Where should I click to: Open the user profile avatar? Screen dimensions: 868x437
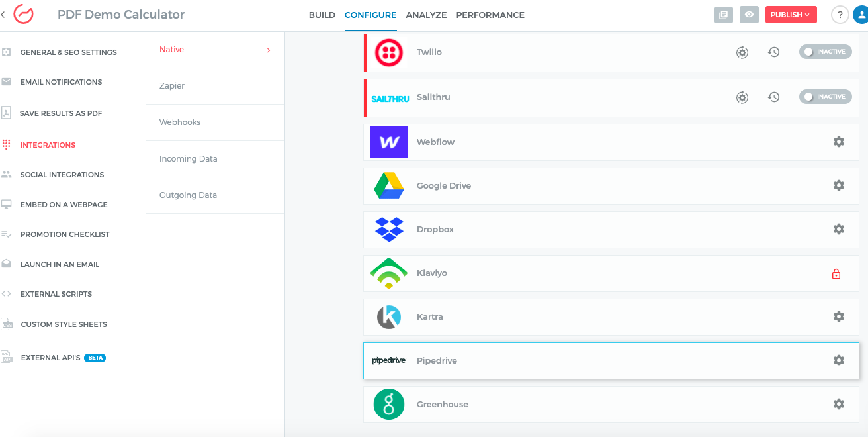coord(861,15)
